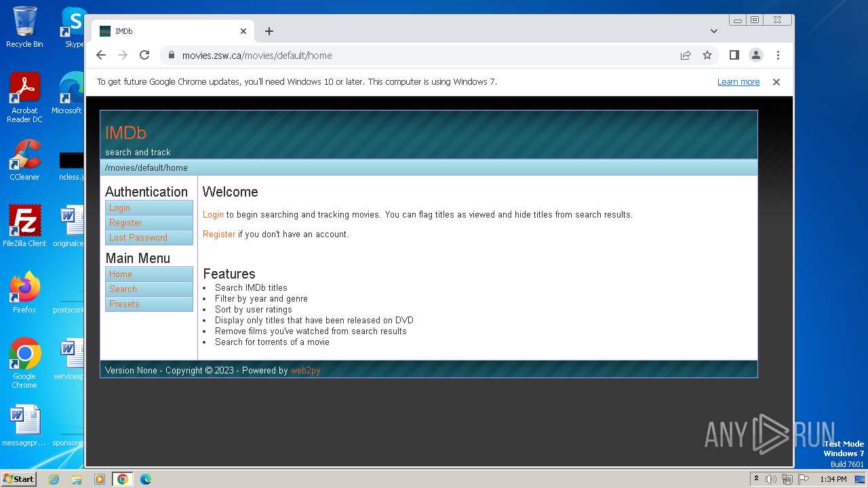Open the Skype desktop icon
Viewport: 868px width, 488px height.
73,27
